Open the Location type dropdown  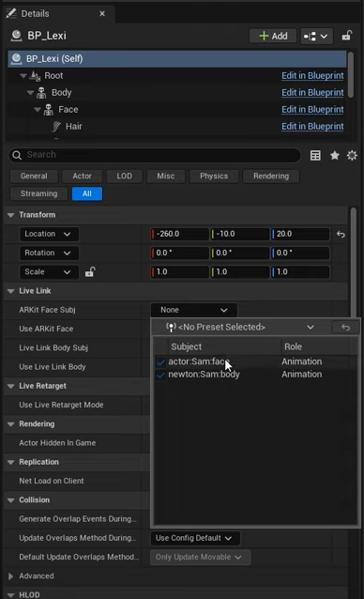49,234
